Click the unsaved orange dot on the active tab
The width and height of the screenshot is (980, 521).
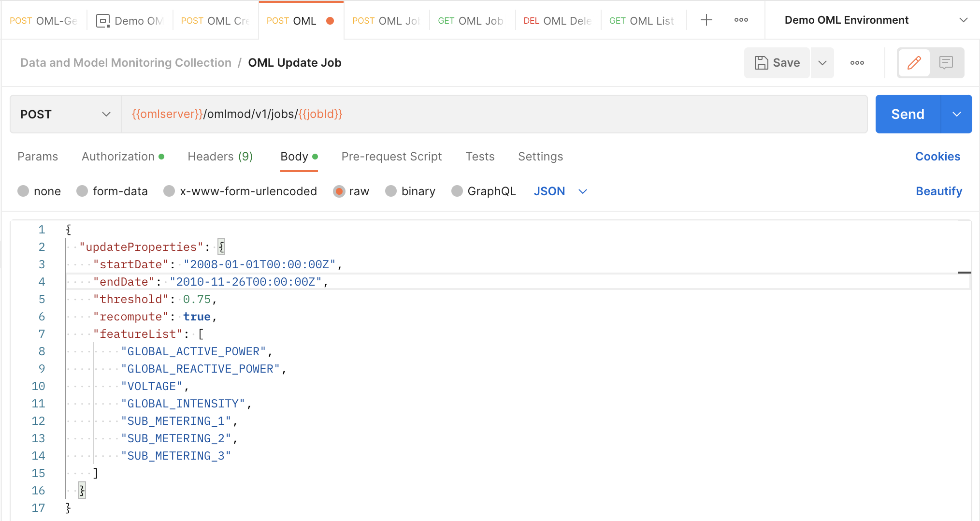330,21
